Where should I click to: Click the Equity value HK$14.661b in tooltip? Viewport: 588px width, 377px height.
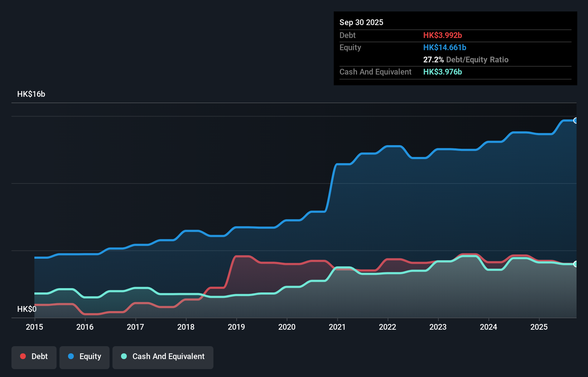click(444, 47)
